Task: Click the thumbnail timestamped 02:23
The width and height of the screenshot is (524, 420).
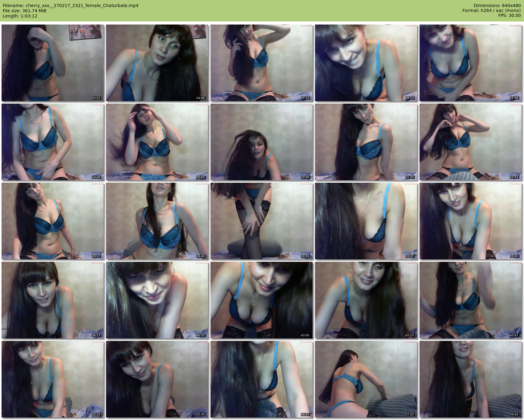Action: pos(53,63)
